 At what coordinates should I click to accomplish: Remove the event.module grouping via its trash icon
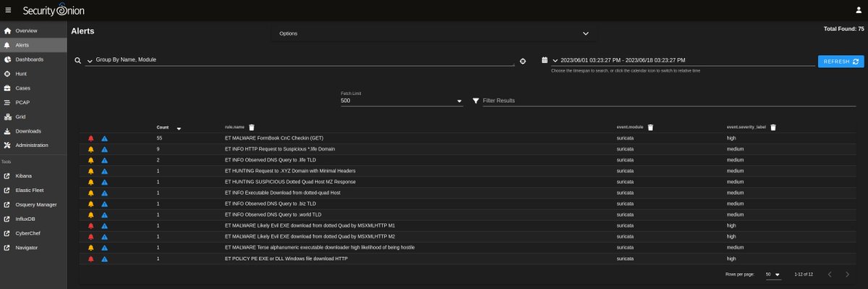(650, 127)
